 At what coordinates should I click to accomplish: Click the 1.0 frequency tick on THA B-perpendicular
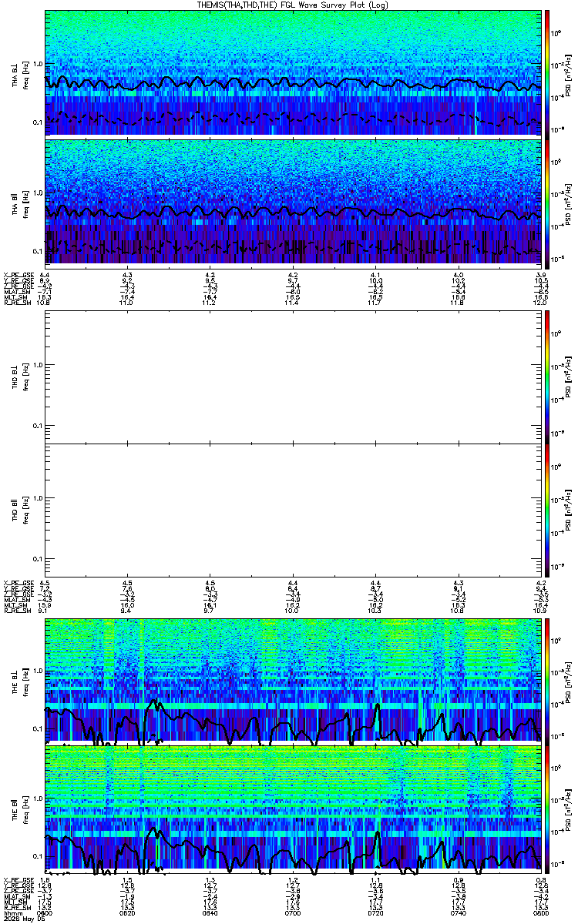[37, 64]
